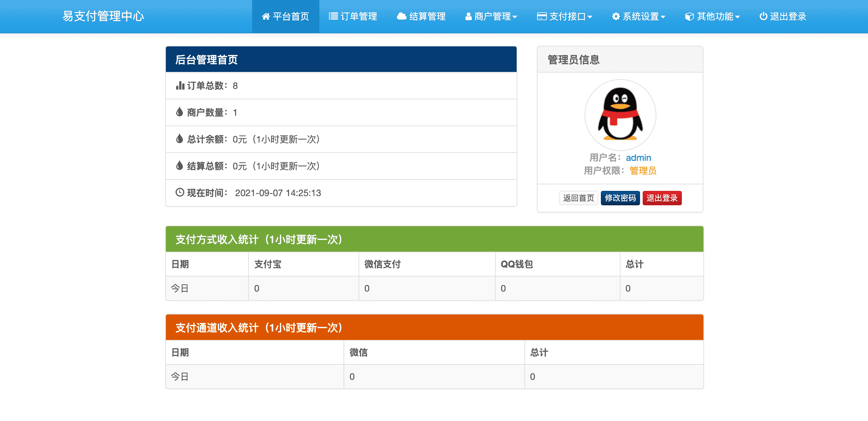Screen dimensions: 868x421
Task: Click the user icon beside 商户管理
Action: [x=468, y=17]
